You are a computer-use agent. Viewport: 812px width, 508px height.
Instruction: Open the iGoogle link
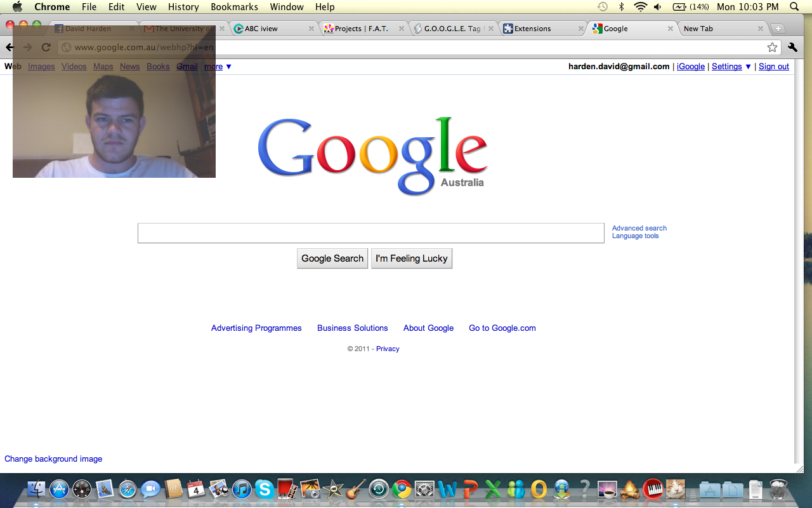691,66
